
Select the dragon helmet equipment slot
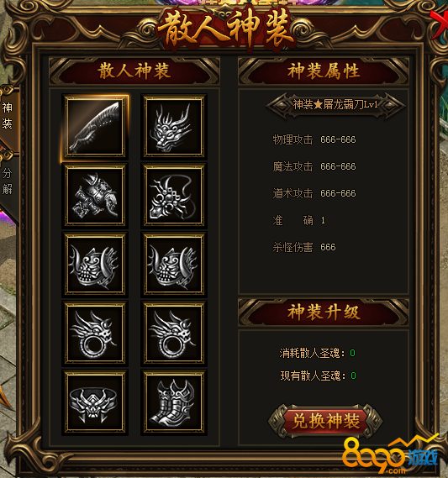click(174, 127)
